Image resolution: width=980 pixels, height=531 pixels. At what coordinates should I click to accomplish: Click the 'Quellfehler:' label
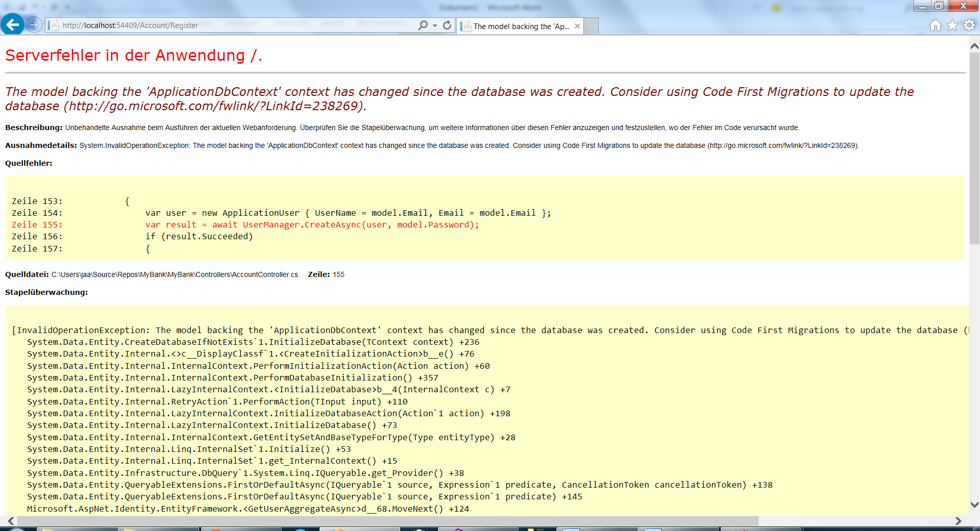point(29,163)
